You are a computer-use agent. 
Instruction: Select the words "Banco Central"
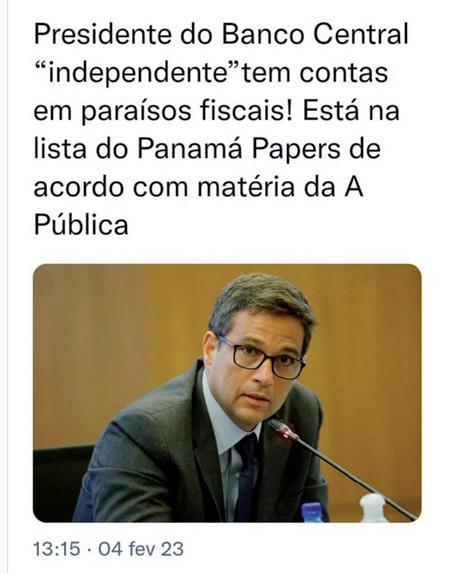(315, 34)
